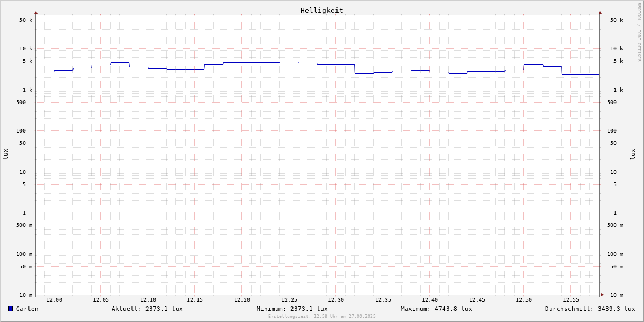644x322 pixels.
Task: Click the Maximum 4743.8 lux readout
Action: (436, 309)
